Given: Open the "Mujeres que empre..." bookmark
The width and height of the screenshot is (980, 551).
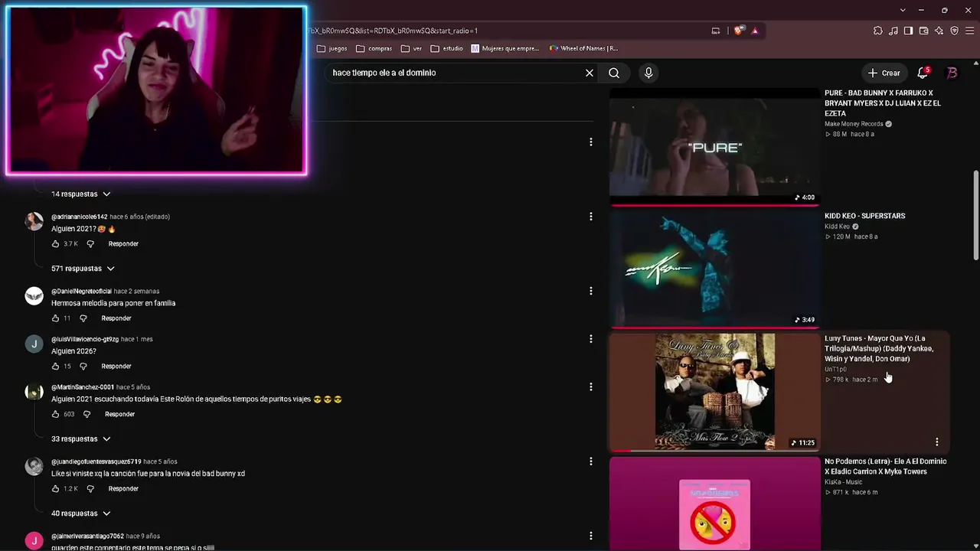Looking at the screenshot, I should tap(505, 48).
